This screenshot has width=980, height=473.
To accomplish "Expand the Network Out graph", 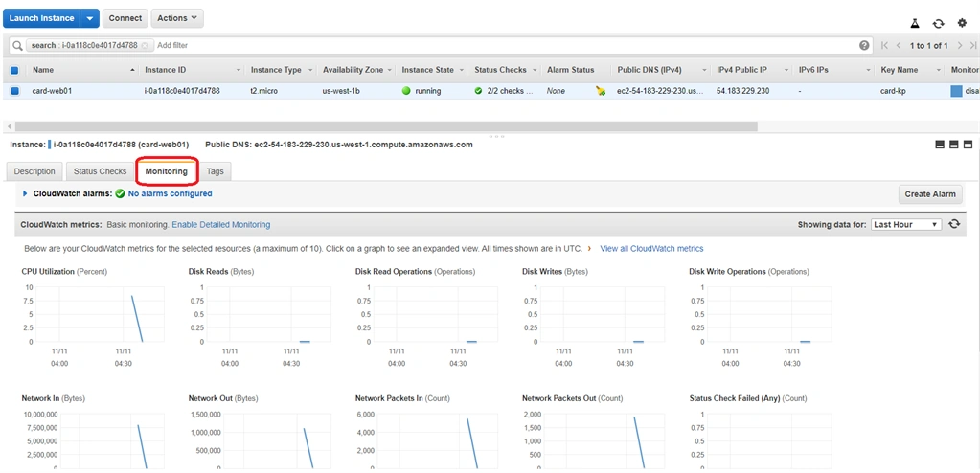I will [261, 439].
